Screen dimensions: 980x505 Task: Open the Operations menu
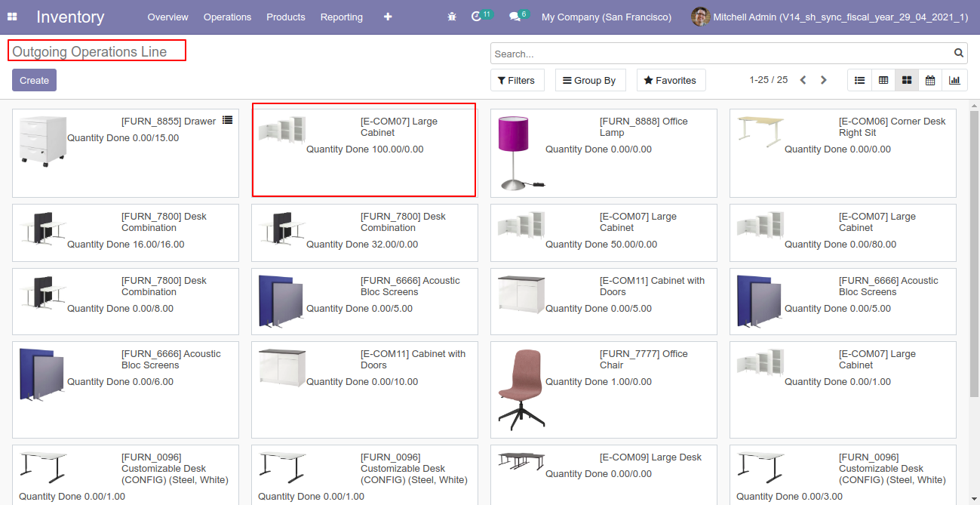227,17
